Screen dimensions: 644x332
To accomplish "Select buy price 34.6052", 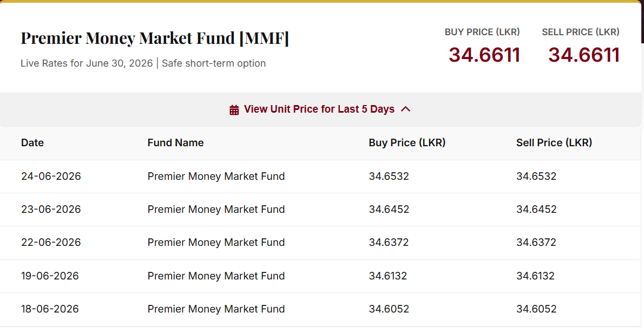I will 389,309.
